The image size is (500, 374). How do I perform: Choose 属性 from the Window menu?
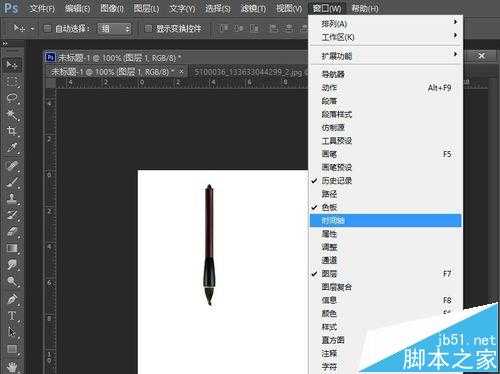(386, 234)
